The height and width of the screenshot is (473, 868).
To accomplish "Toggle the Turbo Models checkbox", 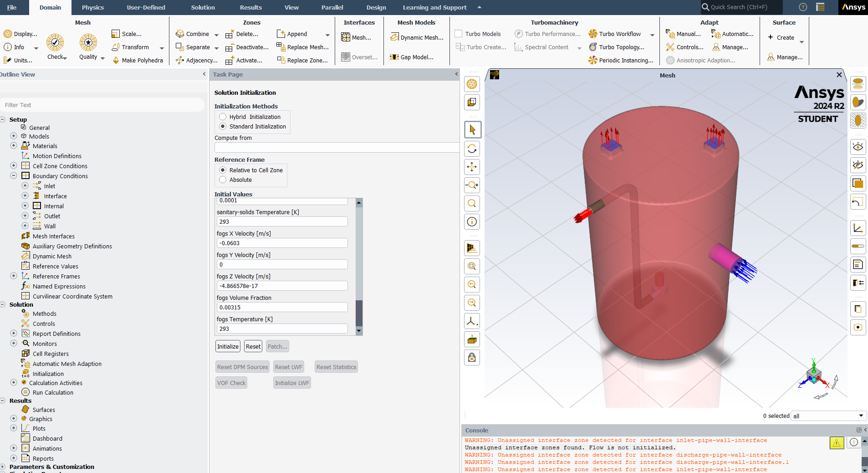I will (459, 34).
